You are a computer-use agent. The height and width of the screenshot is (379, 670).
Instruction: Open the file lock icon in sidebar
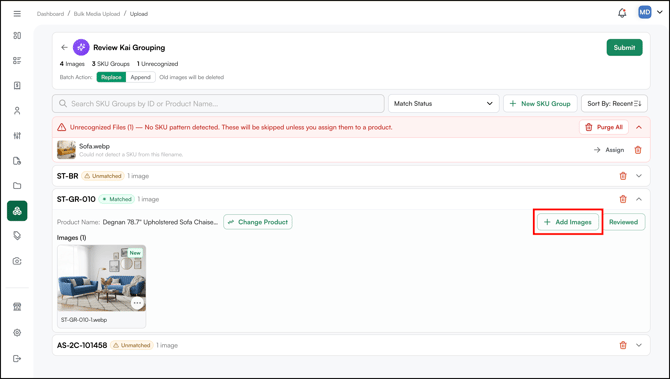pyautogui.click(x=17, y=161)
